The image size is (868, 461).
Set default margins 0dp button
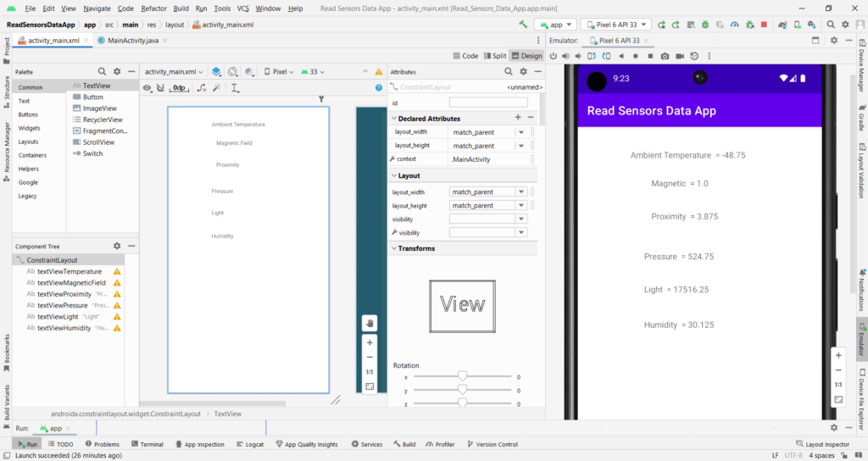point(179,87)
